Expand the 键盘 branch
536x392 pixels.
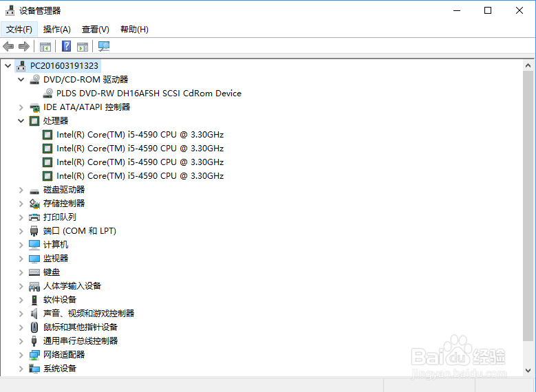pyautogui.click(x=21, y=272)
